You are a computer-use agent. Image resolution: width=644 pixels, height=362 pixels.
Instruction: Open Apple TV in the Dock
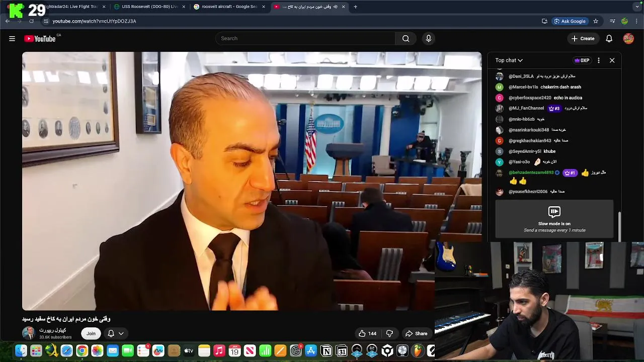tap(189, 351)
